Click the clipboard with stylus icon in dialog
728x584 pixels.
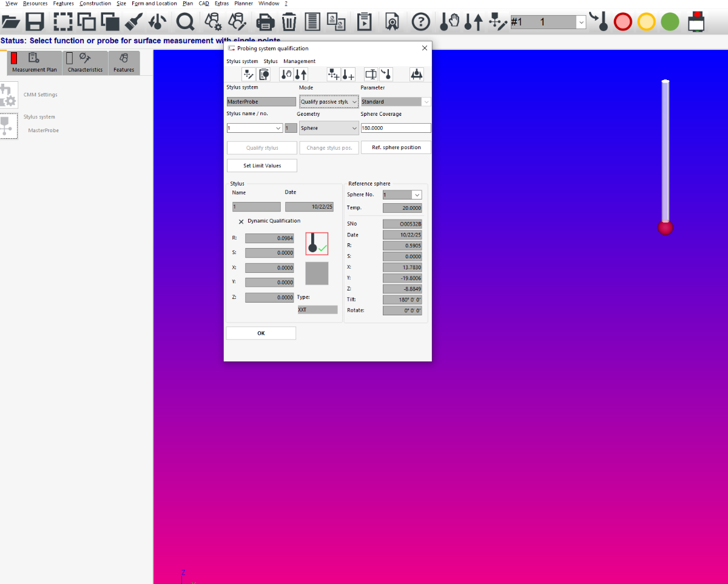263,75
